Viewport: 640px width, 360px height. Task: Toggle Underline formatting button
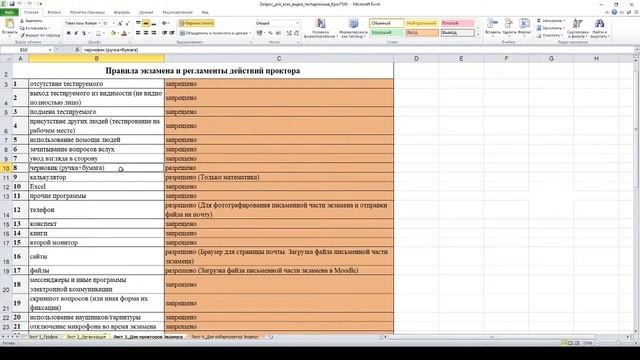84,33
